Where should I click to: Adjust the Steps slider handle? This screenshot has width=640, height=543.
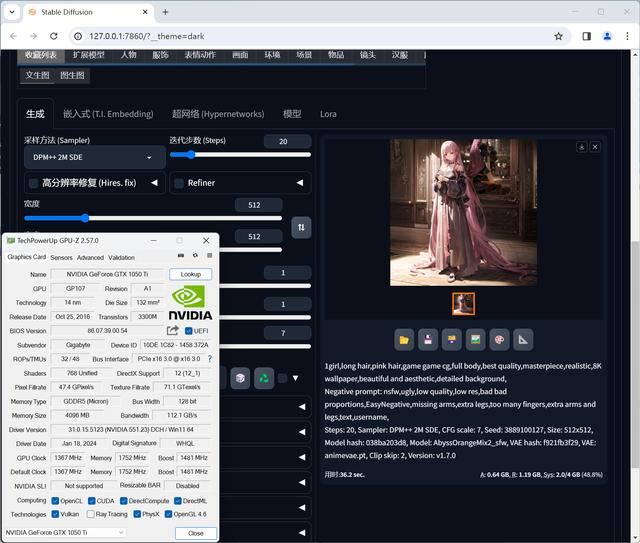coord(191,155)
